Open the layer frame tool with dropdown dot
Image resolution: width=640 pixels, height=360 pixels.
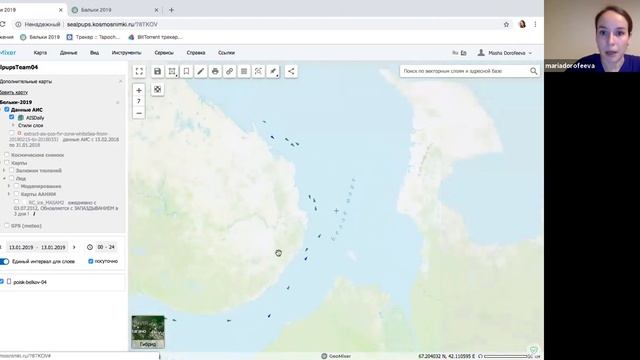(x=172, y=71)
